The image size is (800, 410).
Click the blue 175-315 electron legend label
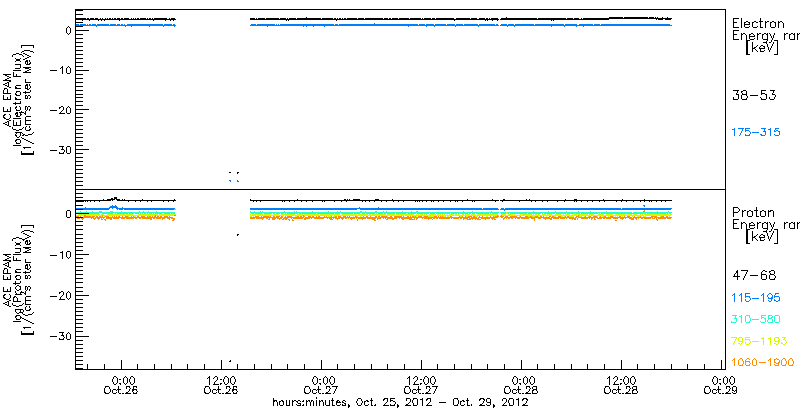point(756,133)
